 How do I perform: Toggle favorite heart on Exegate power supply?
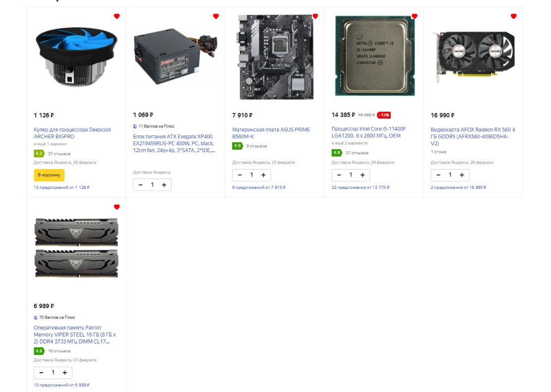tap(216, 16)
